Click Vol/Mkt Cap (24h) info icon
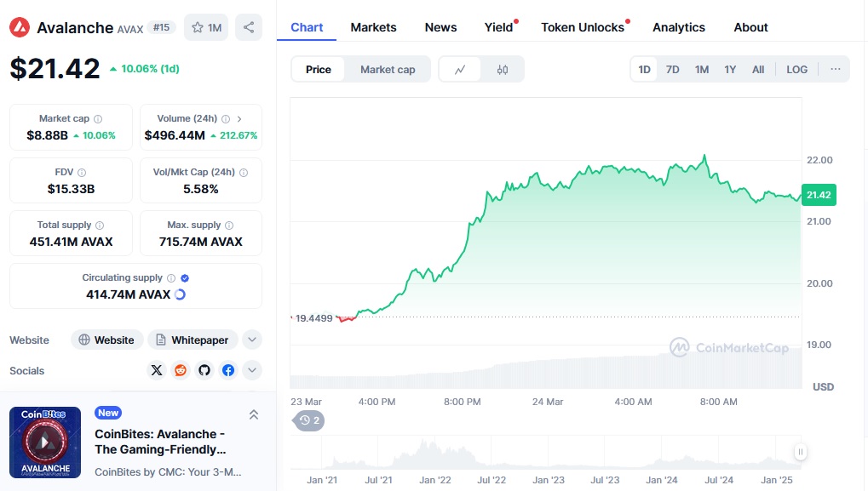The height and width of the screenshot is (491, 868). [x=244, y=173]
